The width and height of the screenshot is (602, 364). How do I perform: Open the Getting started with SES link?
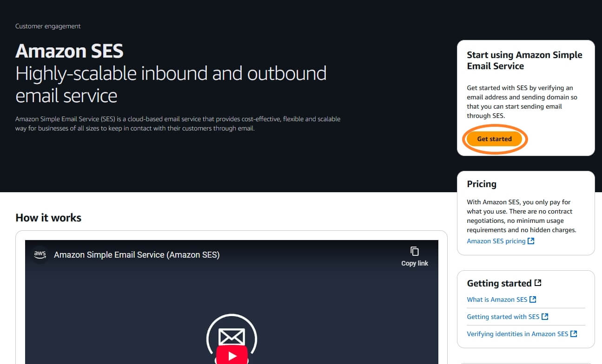[x=503, y=317]
